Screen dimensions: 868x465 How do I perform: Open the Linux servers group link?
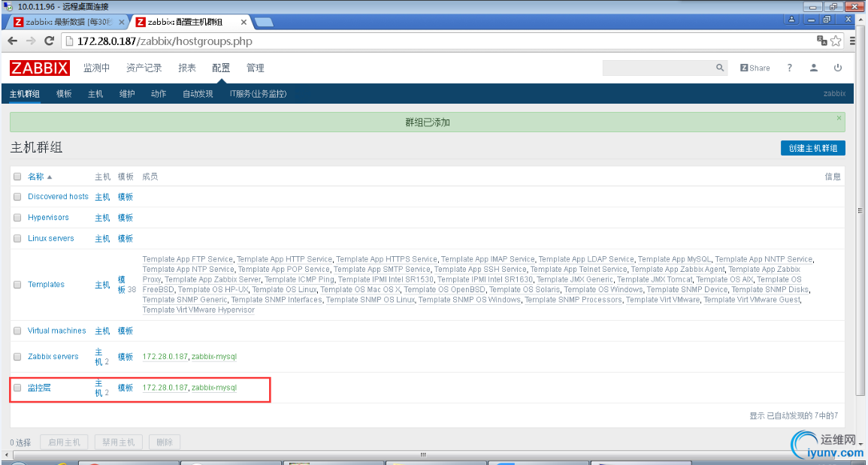[x=51, y=239]
